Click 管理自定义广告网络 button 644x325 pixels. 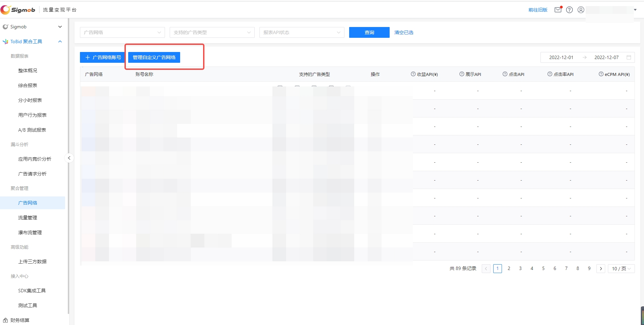[154, 57]
